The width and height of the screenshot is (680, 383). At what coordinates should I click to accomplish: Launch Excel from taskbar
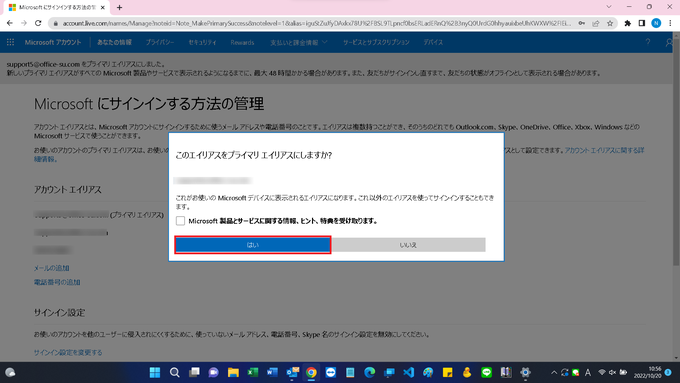point(253,372)
